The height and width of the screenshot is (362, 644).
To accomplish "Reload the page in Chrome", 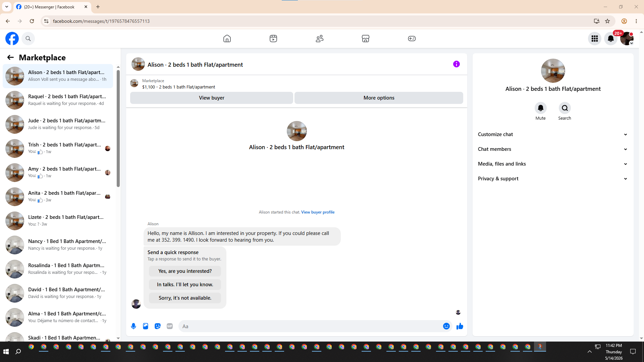I will [32, 21].
